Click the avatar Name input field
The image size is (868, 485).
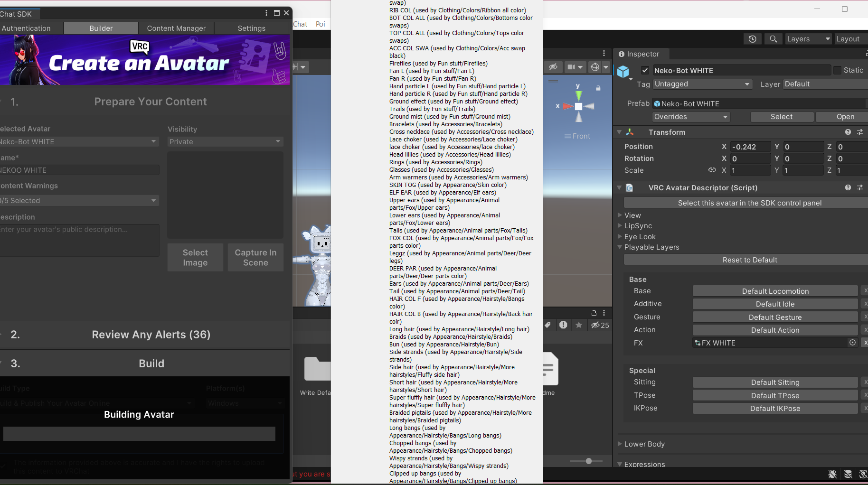[79, 170]
